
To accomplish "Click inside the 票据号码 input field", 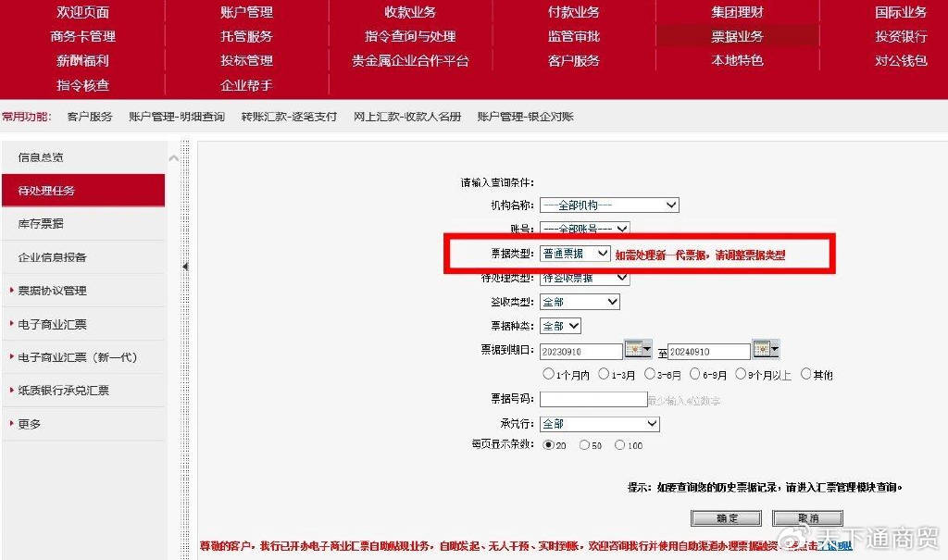I will 592,398.
